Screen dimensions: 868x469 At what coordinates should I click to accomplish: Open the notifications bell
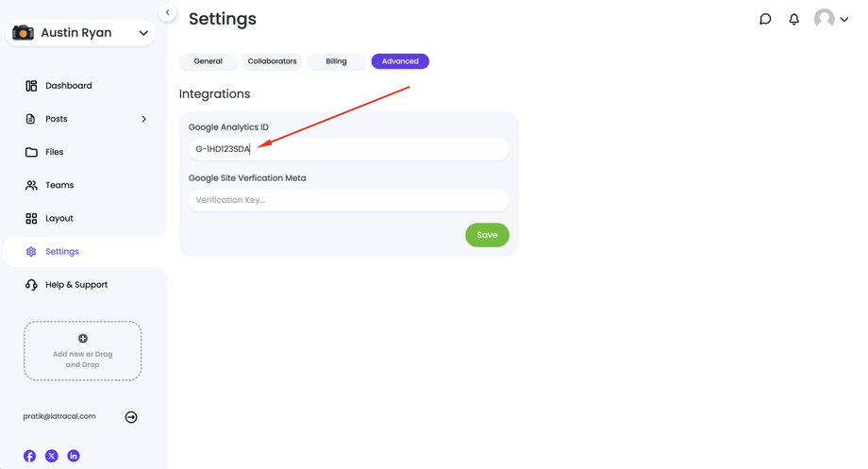coord(793,19)
